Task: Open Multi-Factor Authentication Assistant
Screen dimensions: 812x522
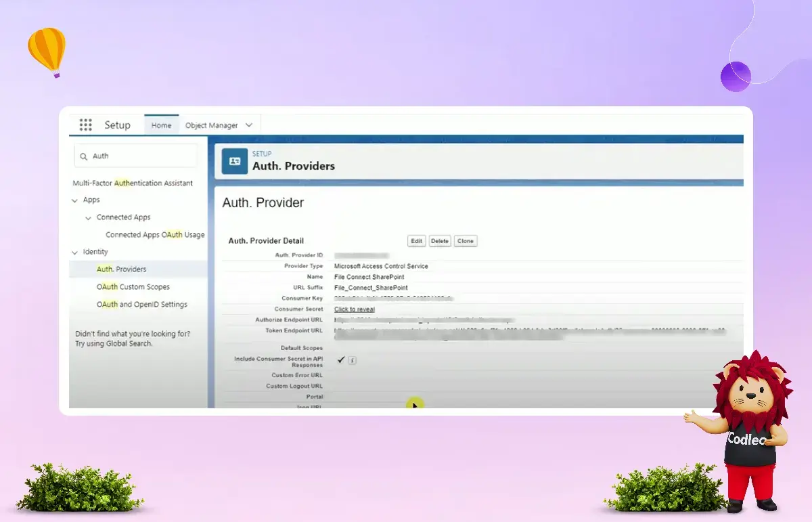Action: 133,183
